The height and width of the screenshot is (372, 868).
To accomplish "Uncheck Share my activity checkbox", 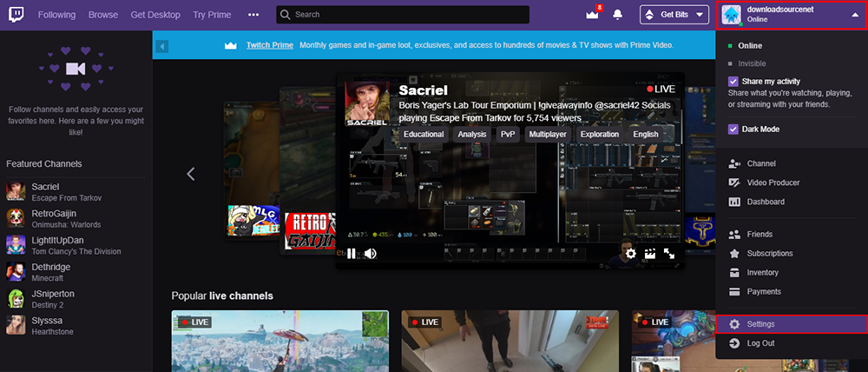I will coord(733,82).
